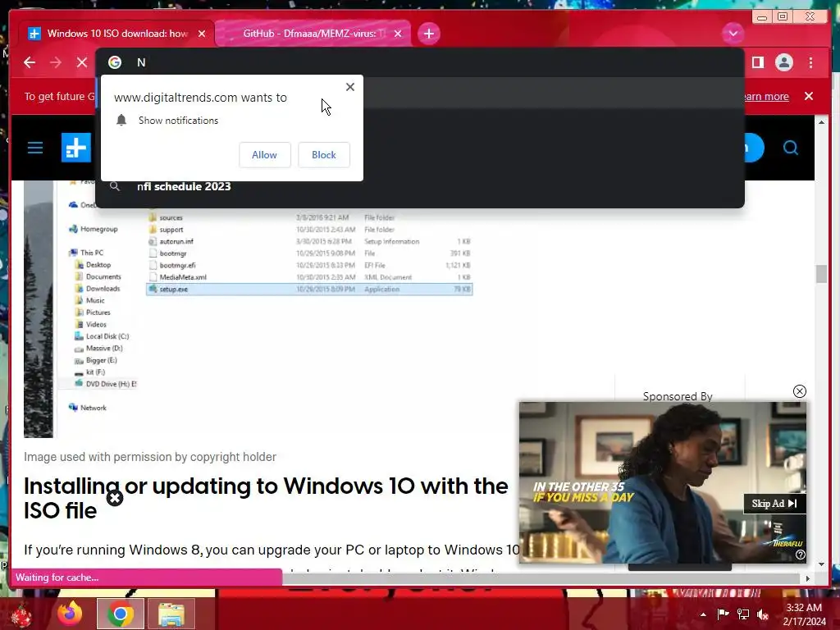Click the browser forward arrow
Screen dimensions: 840x630
56,62
